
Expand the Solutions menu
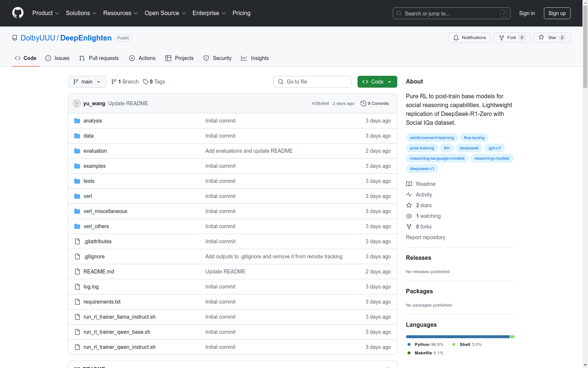point(81,13)
